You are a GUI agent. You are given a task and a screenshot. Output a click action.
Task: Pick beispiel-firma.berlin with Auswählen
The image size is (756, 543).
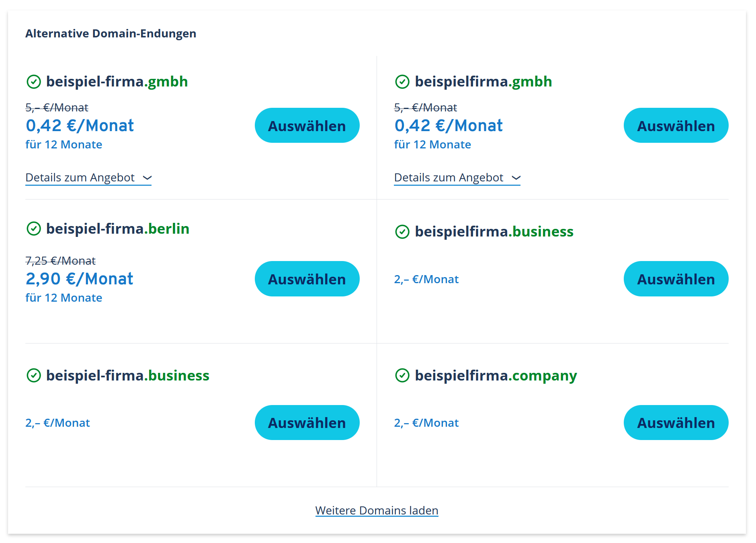(307, 279)
